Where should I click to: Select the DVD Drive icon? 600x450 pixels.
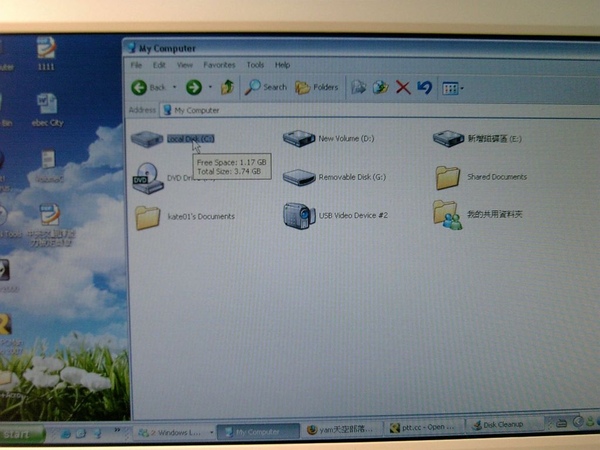pyautogui.click(x=148, y=178)
